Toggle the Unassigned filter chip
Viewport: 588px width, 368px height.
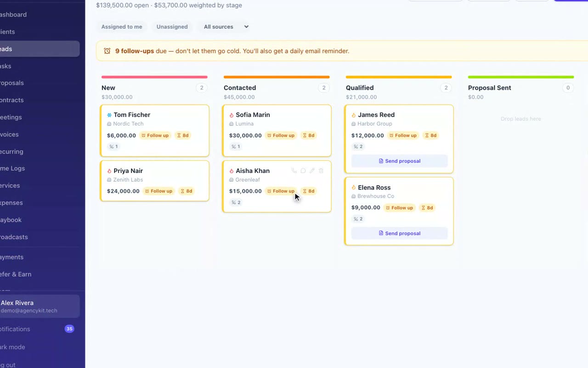[x=172, y=27]
